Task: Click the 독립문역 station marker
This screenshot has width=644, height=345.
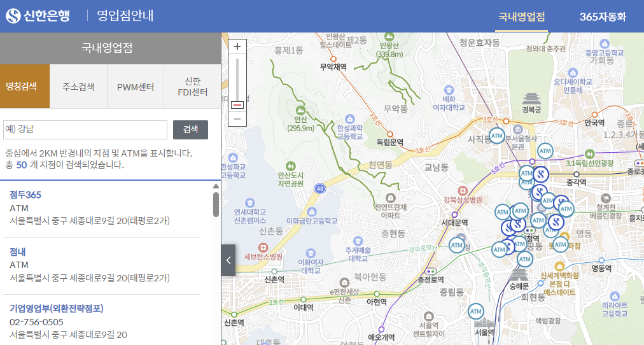Action: (389, 134)
